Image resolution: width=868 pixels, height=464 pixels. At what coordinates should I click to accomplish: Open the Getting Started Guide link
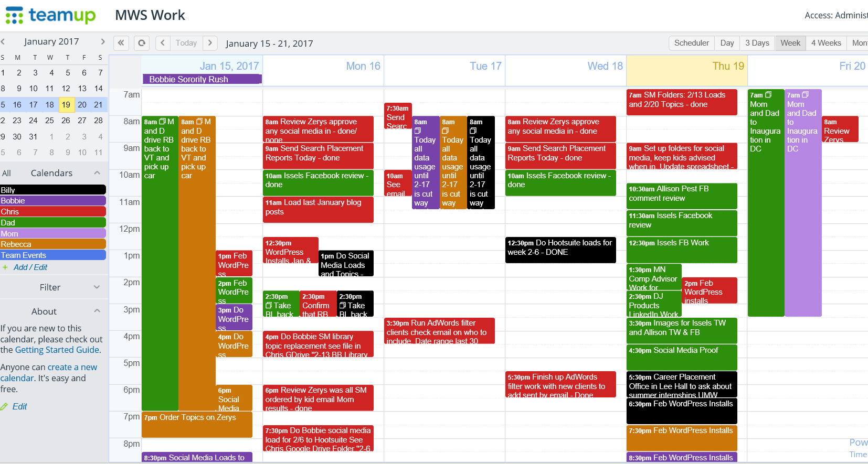tap(57, 350)
